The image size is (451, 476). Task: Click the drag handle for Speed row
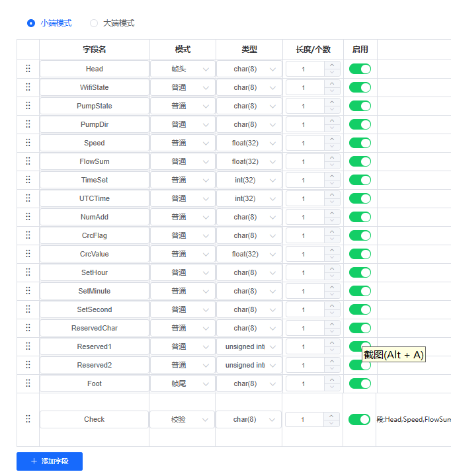pos(28,143)
